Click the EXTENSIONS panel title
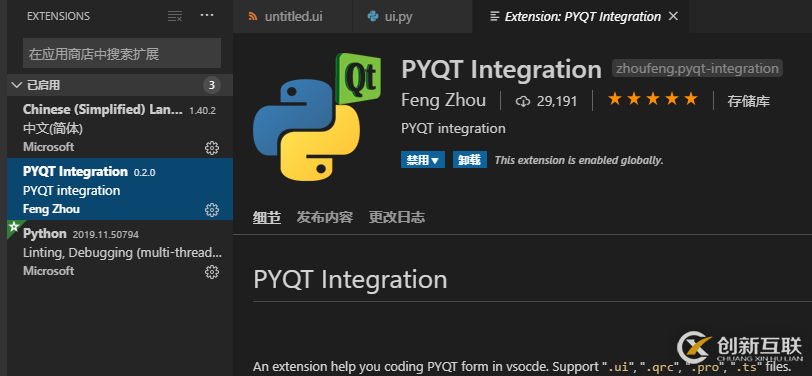This screenshot has width=812, height=376. coord(58,16)
